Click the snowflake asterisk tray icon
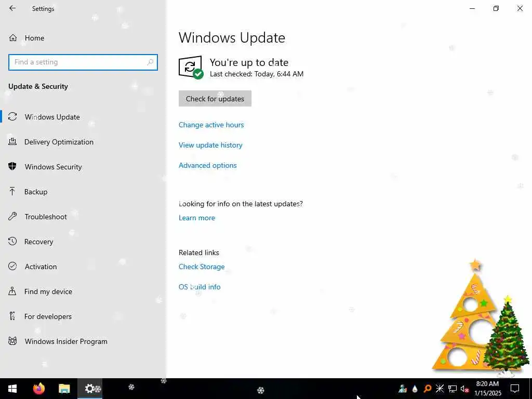This screenshot has width=532, height=399. tap(440, 389)
